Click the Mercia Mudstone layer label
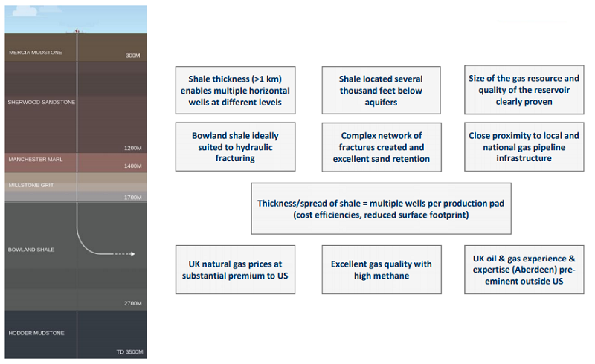The height and width of the screenshot is (364, 595). 36,53
